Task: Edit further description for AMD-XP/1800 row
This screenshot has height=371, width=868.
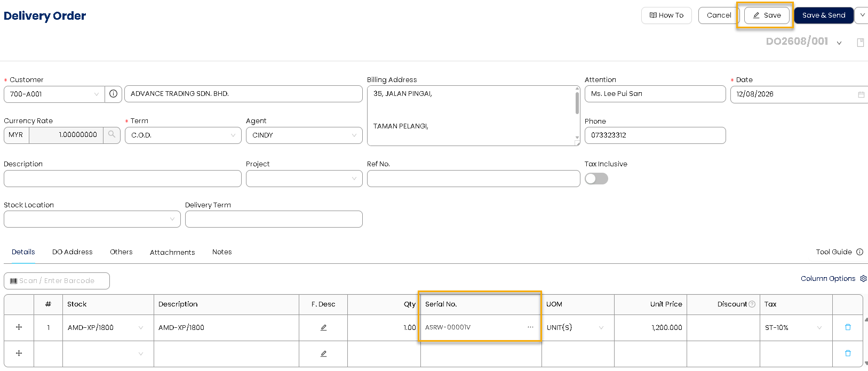Action: tap(323, 328)
